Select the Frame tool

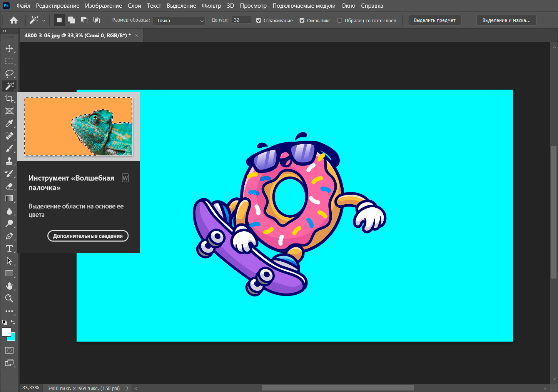coord(9,111)
